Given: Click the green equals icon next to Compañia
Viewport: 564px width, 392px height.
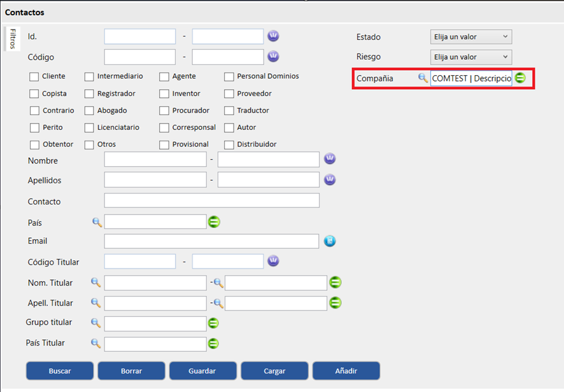Looking at the screenshot, I should [521, 78].
